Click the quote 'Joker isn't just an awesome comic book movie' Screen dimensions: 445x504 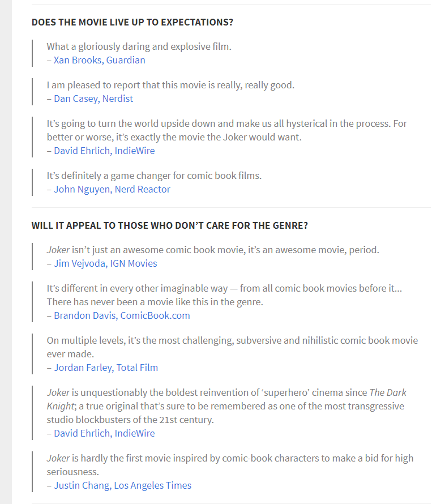coord(213,250)
